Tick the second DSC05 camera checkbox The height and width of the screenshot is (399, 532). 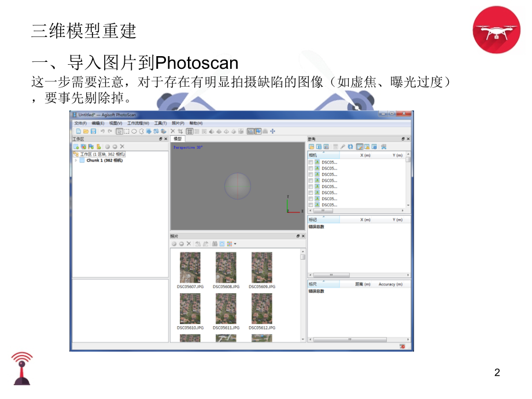(x=311, y=168)
